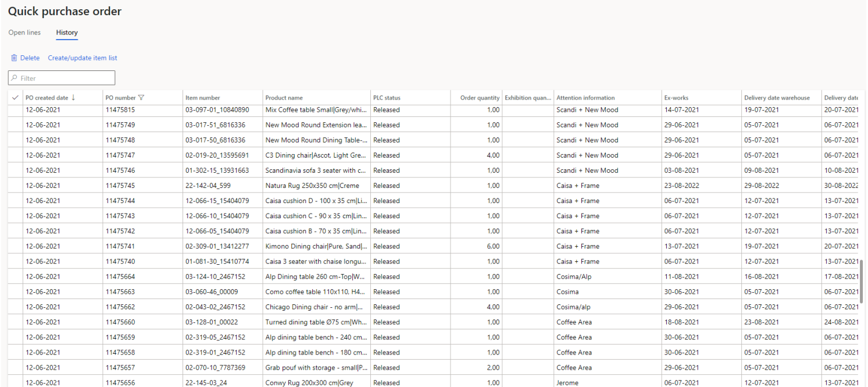This screenshot has width=868, height=387.
Task: Open the PLC status column header menu
Action: click(387, 98)
